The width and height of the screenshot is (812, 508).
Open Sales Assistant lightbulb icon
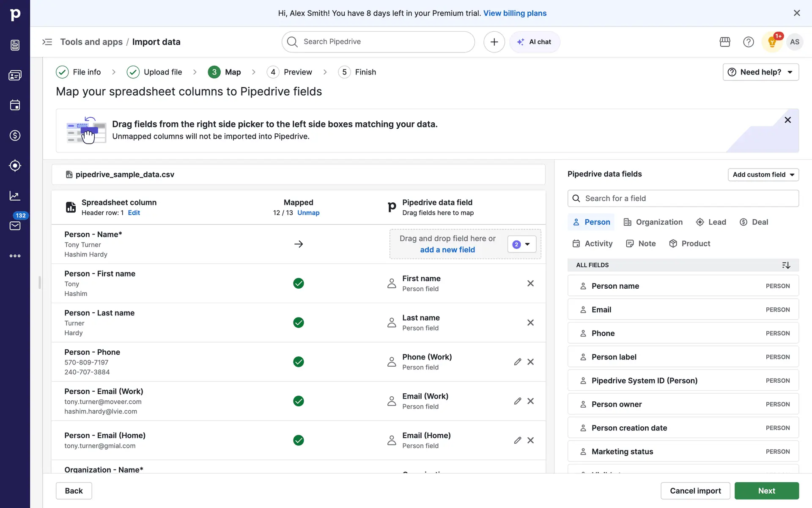[x=772, y=42]
